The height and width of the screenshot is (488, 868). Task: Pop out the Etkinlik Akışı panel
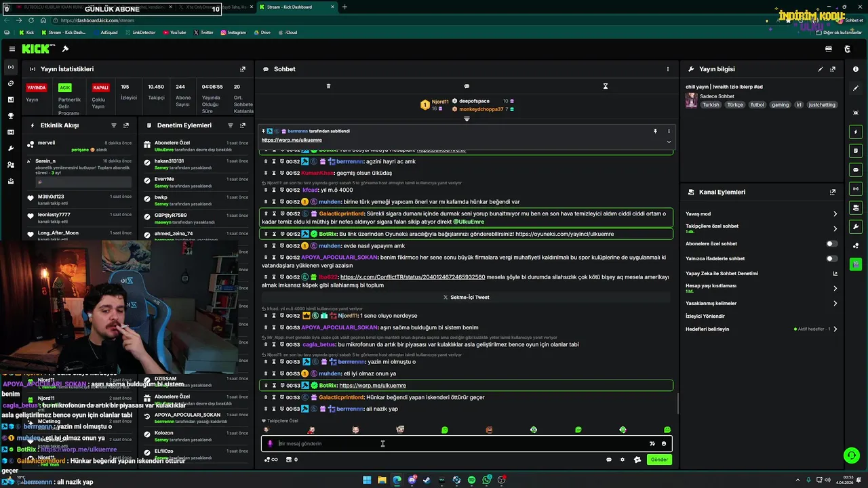(x=126, y=125)
